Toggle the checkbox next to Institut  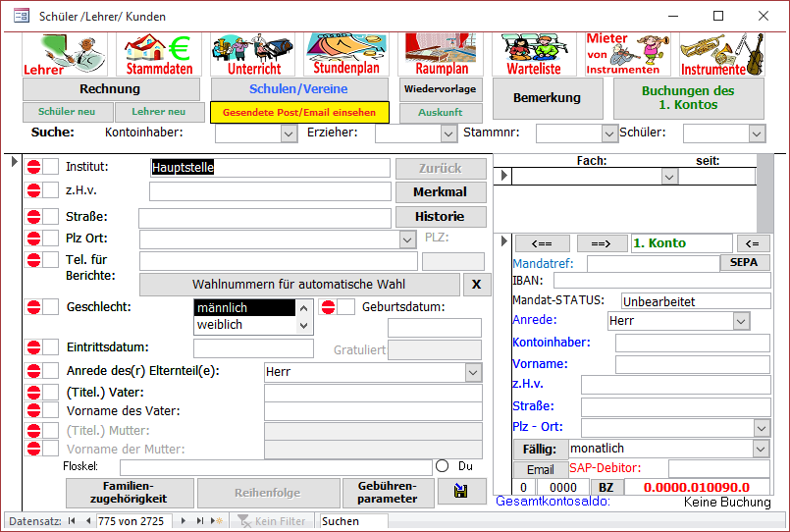[x=51, y=168]
